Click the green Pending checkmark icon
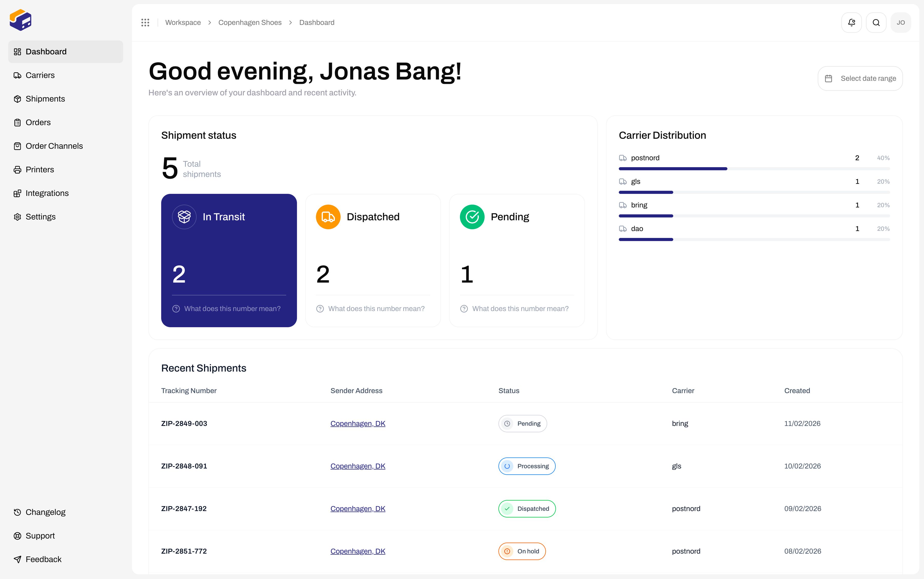The height and width of the screenshot is (579, 924). (x=472, y=217)
